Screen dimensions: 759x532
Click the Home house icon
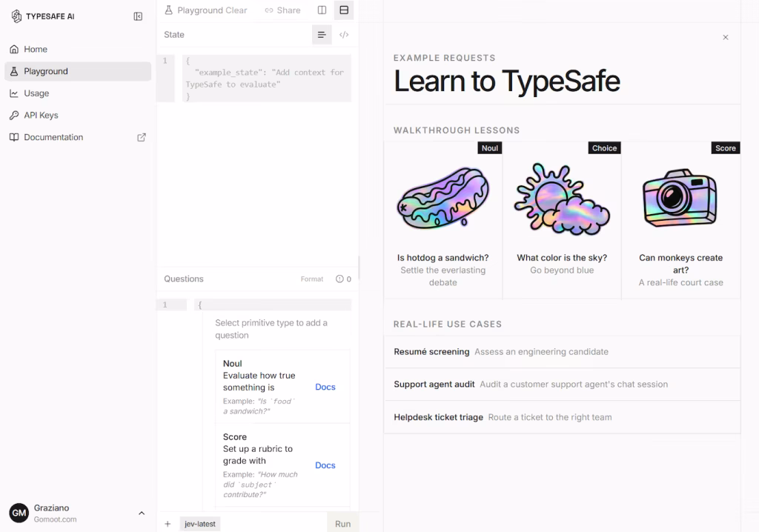pos(14,49)
